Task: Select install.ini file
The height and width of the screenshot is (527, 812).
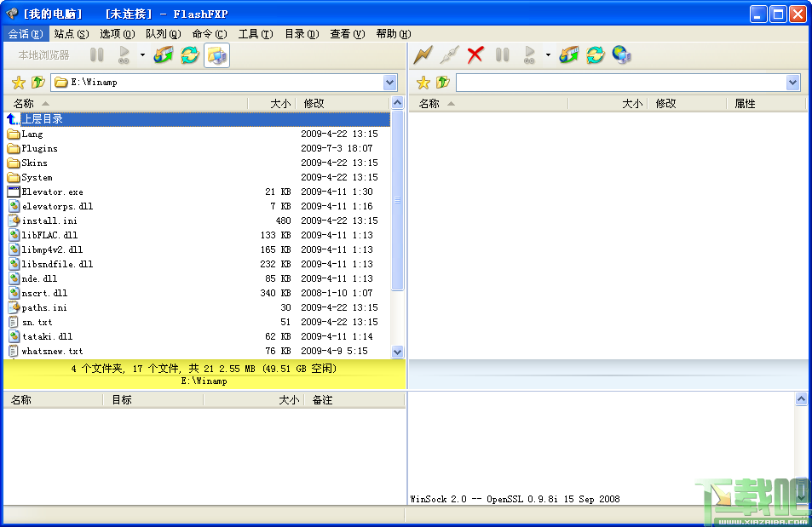Action: (197, 221)
